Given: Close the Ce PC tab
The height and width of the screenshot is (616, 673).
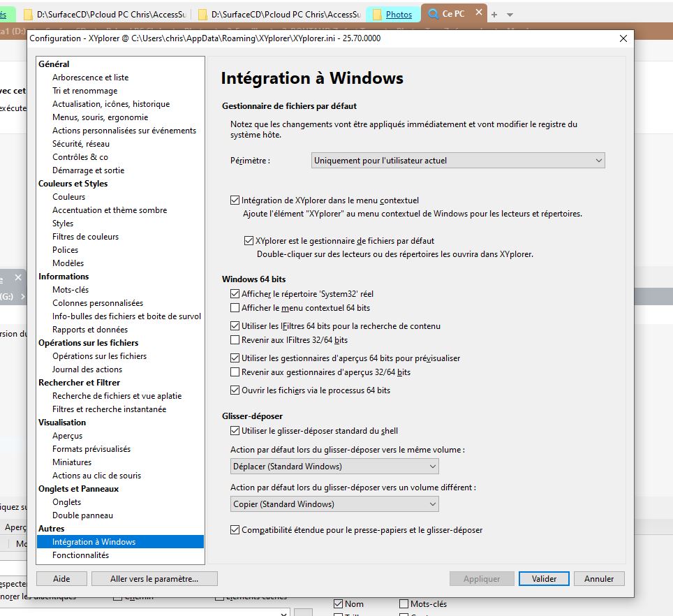Looking at the screenshot, I should (478, 12).
